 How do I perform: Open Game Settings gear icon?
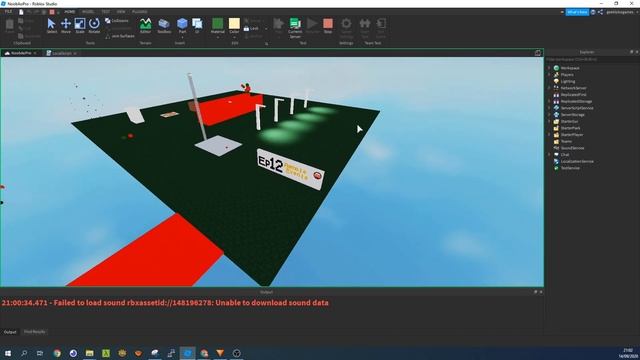click(x=346, y=23)
